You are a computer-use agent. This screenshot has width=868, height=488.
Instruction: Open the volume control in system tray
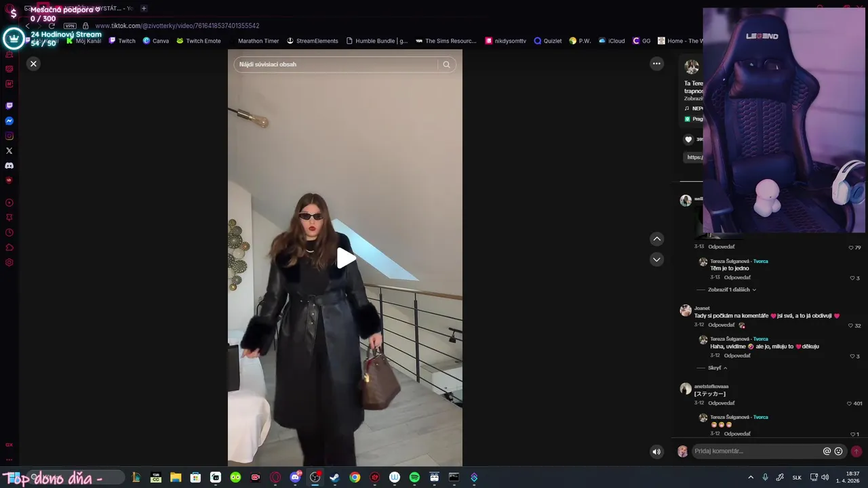click(x=825, y=477)
